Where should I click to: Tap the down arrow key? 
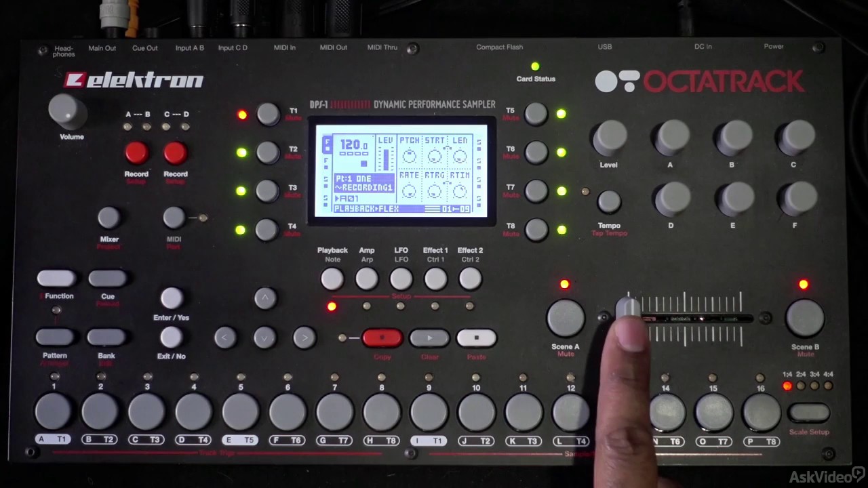[264, 338]
